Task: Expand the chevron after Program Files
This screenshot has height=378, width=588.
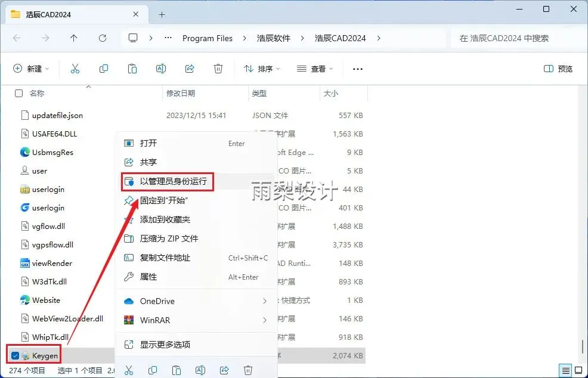Action: point(245,38)
